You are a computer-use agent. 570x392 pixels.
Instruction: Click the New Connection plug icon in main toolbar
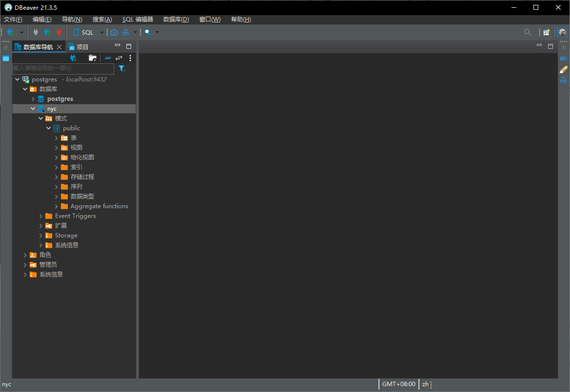coord(11,32)
